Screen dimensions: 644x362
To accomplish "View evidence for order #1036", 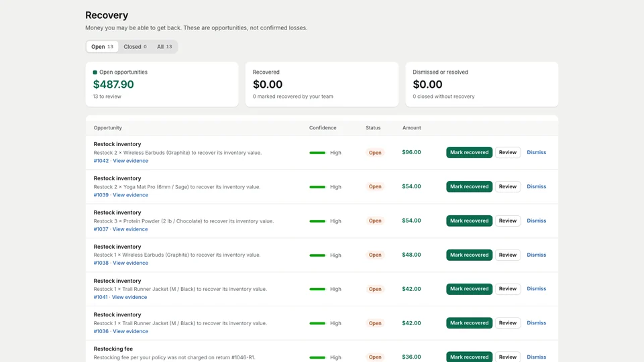I will click(131, 331).
